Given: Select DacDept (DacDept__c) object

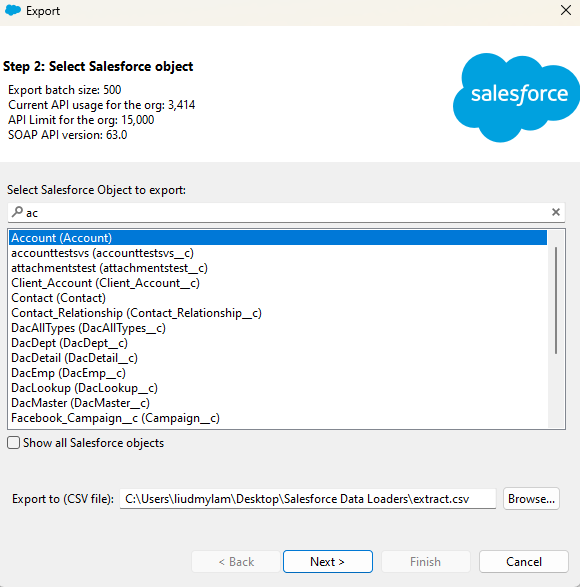Looking at the screenshot, I should click(x=277, y=343).
